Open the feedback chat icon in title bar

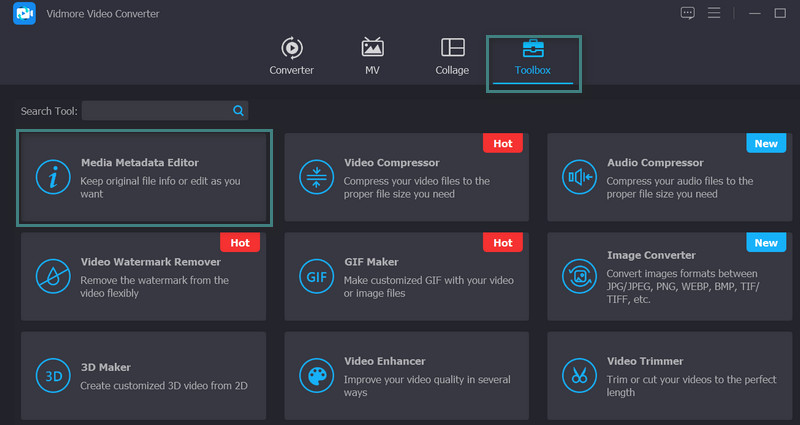[687, 13]
